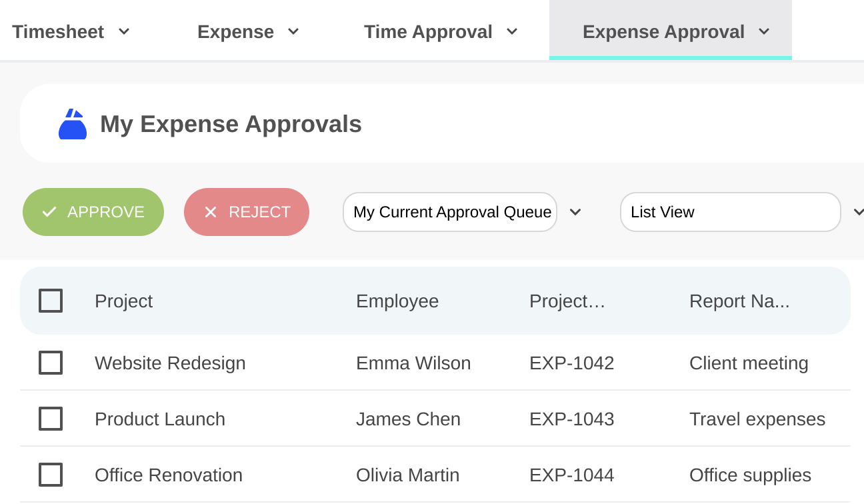Click the Office supplies report name
This screenshot has width=864, height=504.
click(750, 475)
